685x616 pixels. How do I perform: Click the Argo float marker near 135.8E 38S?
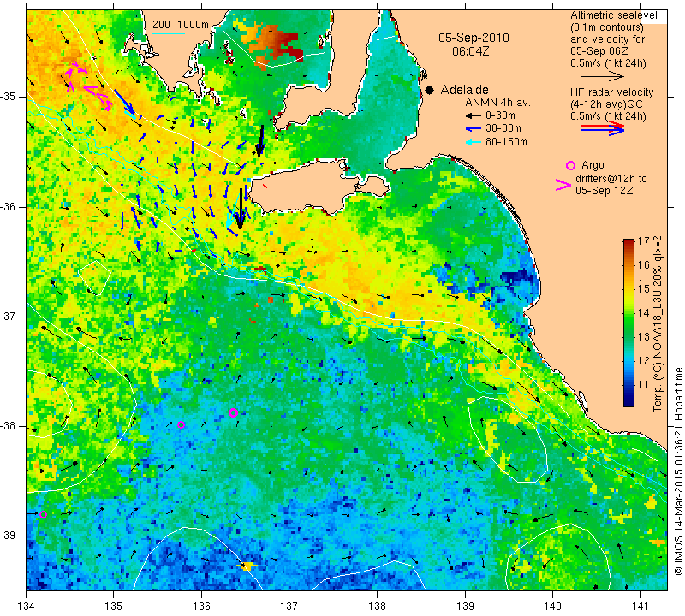182,424
